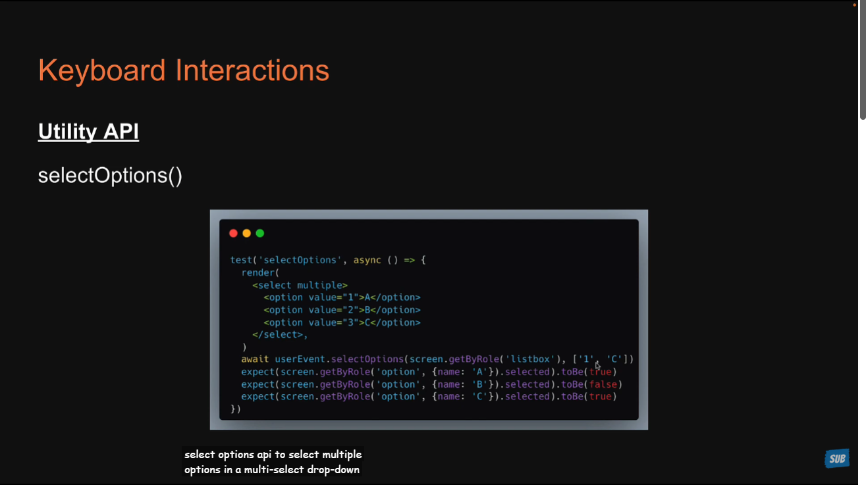Screen dimensions: 868x485
Task: Click the option value="2" code line
Action: [342, 310]
